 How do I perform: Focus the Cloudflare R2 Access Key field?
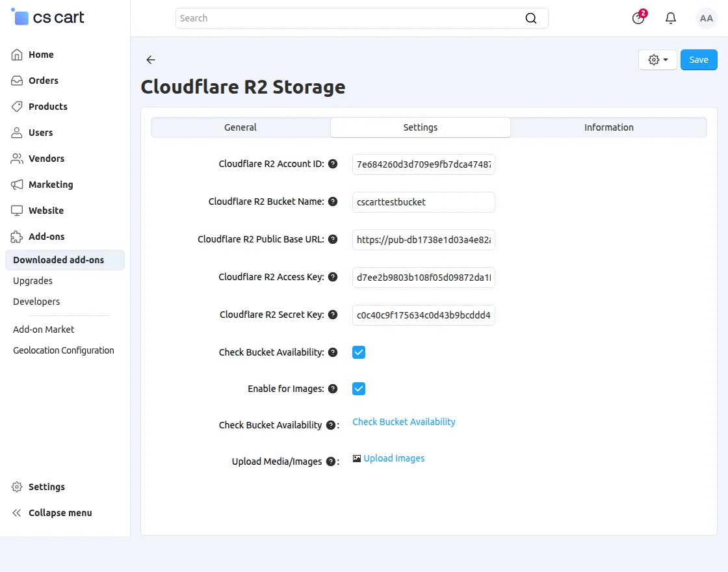[423, 277]
